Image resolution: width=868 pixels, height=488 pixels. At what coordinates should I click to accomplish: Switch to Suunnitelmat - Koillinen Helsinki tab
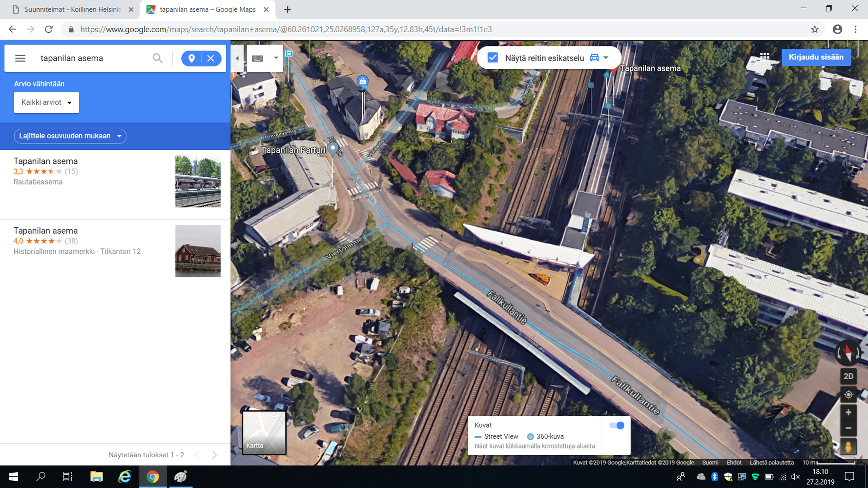pos(72,9)
